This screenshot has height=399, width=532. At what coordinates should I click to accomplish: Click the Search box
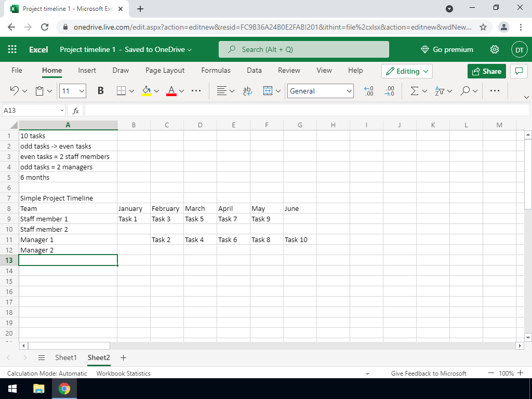304,49
